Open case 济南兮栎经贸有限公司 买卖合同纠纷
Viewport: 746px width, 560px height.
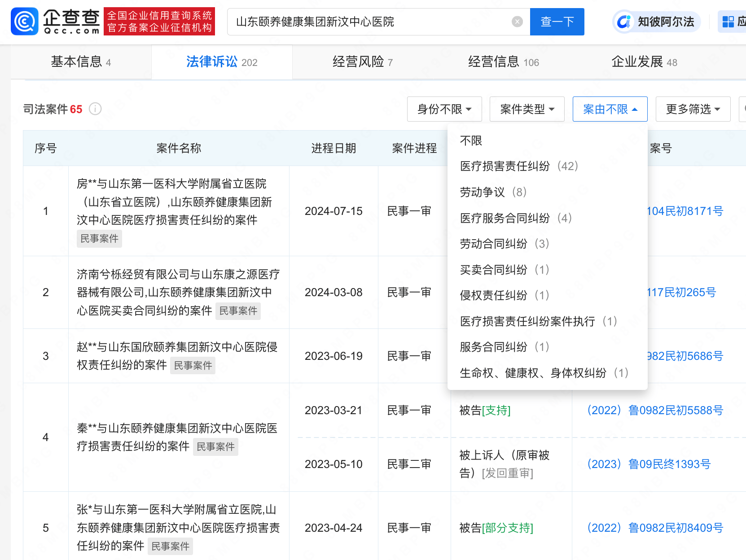(178, 292)
